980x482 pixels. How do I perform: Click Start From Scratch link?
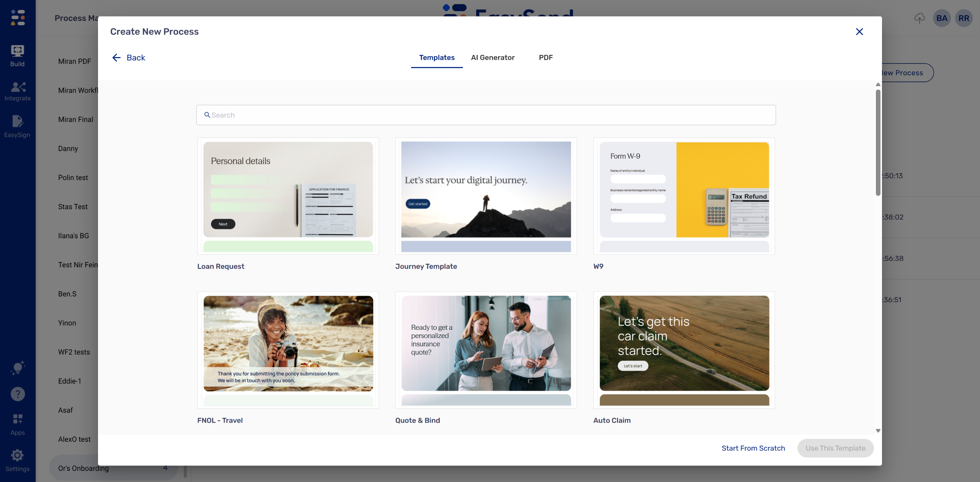(x=753, y=448)
